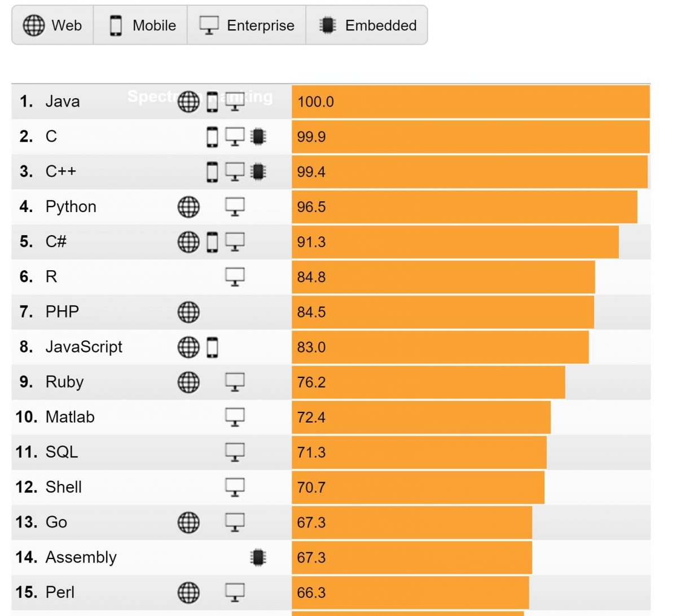This screenshot has height=616, width=677.
Task: Click the web globe icon in Go row
Action: [x=188, y=522]
